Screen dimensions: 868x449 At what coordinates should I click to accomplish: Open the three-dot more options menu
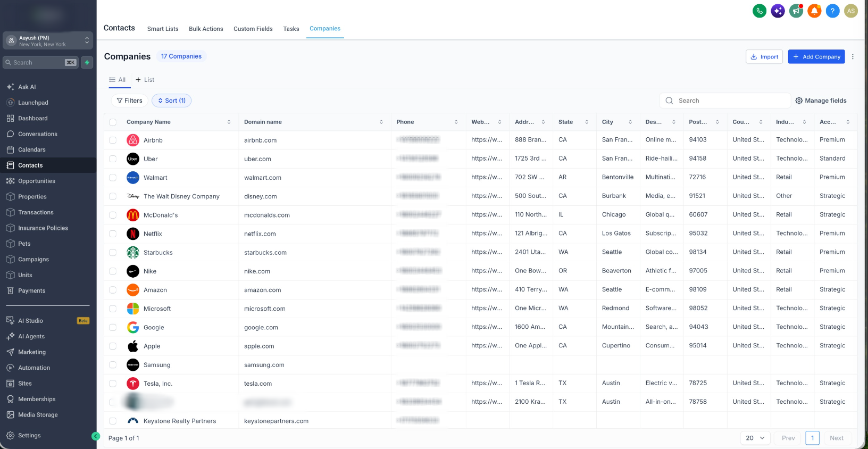[853, 56]
